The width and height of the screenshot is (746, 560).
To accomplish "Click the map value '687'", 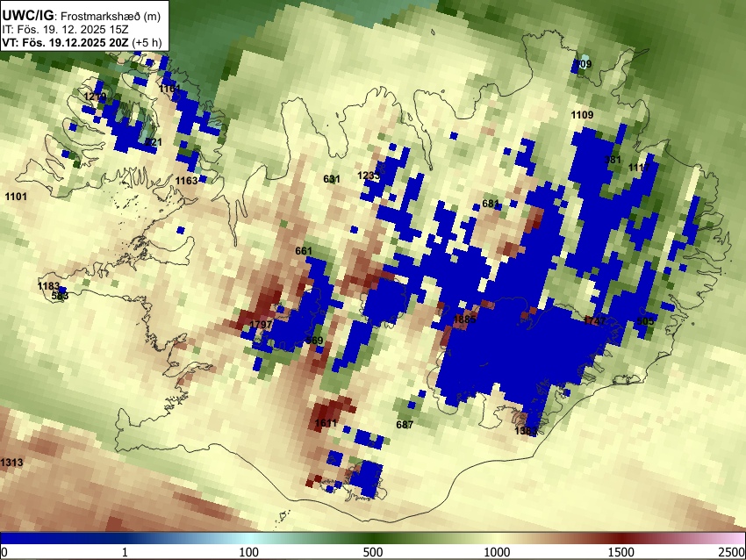I will click(405, 425).
